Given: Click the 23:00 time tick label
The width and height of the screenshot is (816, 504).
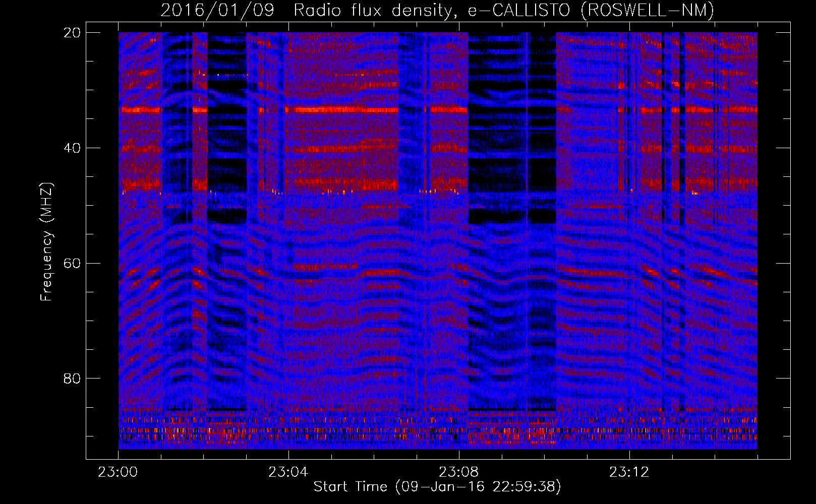Looking at the screenshot, I should (118, 472).
